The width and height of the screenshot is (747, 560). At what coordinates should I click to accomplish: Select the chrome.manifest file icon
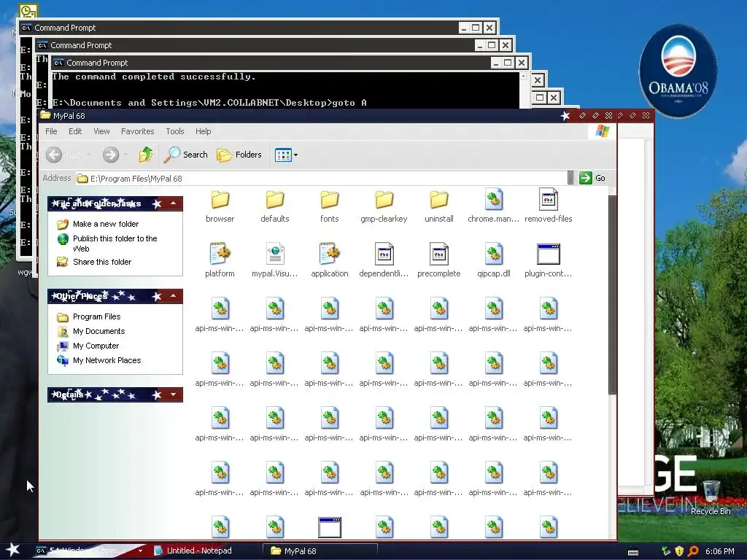point(494,200)
